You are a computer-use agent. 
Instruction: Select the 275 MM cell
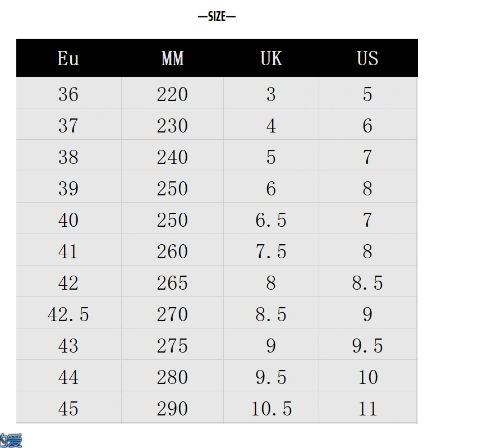[172, 345]
